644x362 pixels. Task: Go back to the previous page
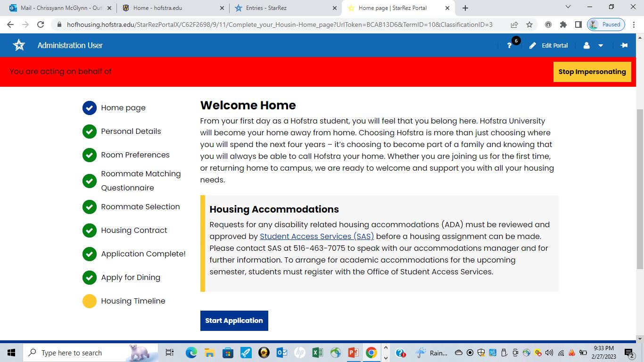(10, 25)
